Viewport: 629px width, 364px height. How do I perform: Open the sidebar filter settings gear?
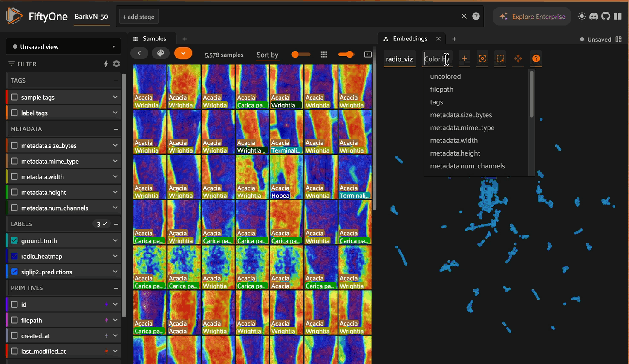(116, 64)
